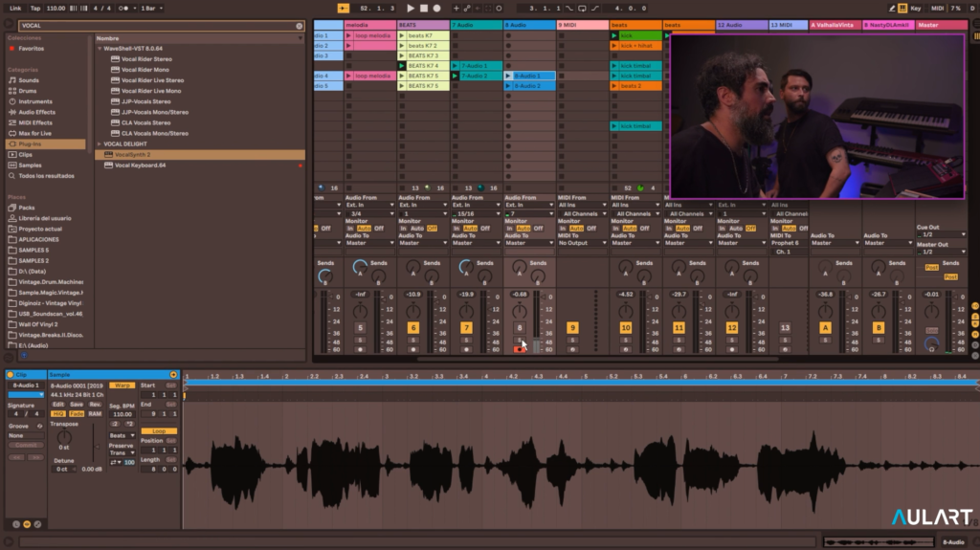The height and width of the screenshot is (550, 980).
Task: Launch the kick timbal clip in the bottom row
Action: (614, 126)
